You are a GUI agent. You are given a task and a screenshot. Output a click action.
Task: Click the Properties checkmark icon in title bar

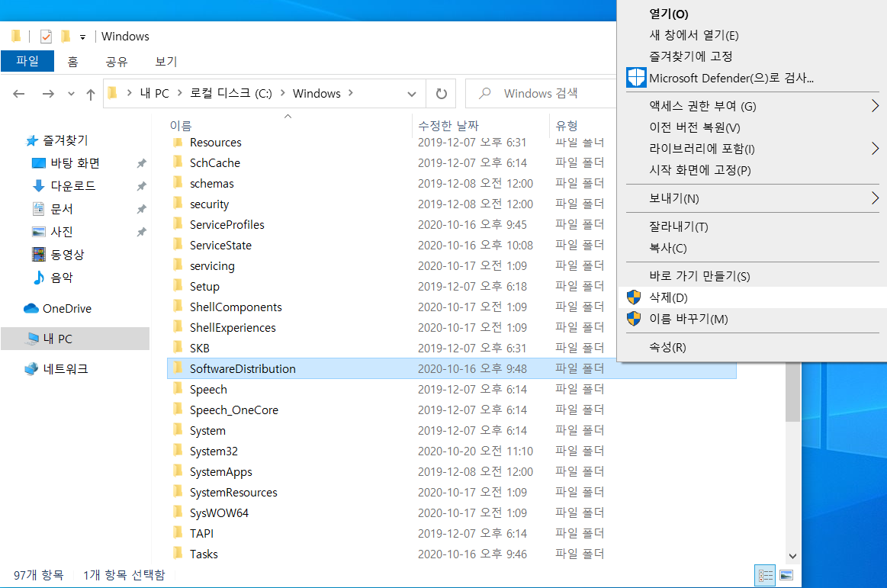click(46, 36)
